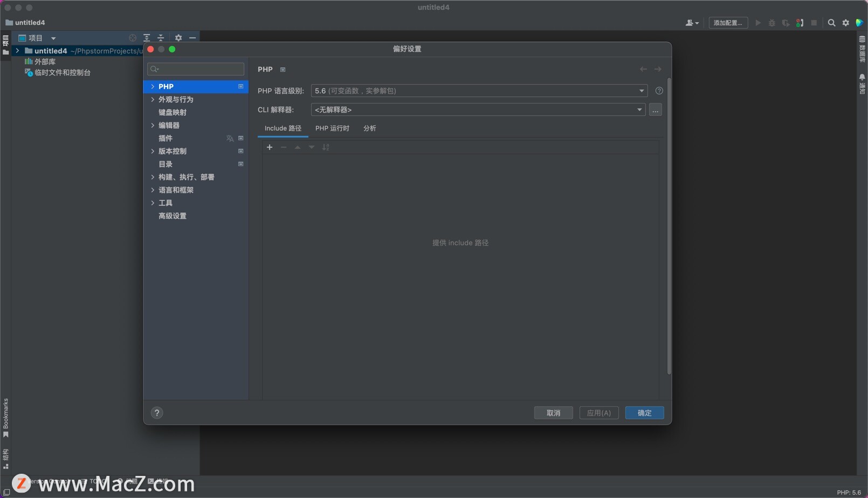Switch to the PHP 运行时 tab

[332, 128]
